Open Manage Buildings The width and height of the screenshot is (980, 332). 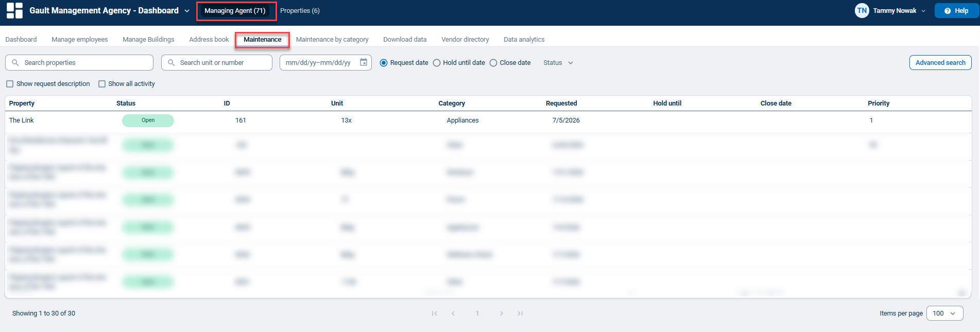148,40
